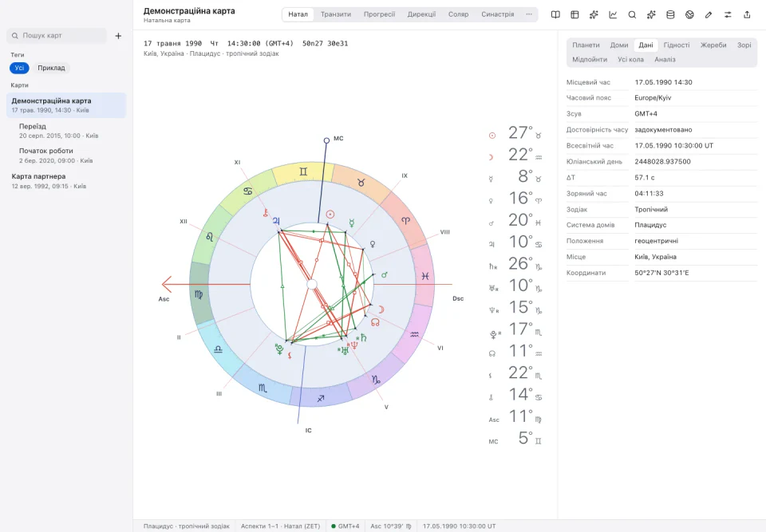Click the 'GMT+4' status bar indicator

tap(345, 526)
